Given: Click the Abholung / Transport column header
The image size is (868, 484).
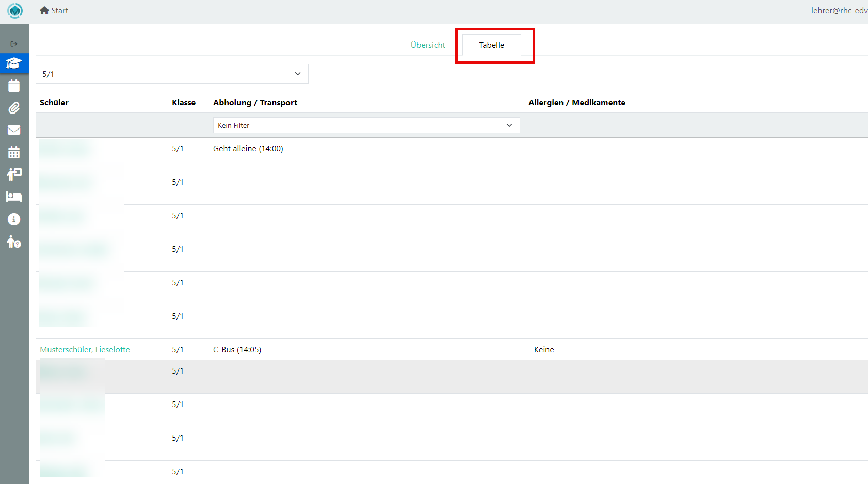Looking at the screenshot, I should coord(255,102).
